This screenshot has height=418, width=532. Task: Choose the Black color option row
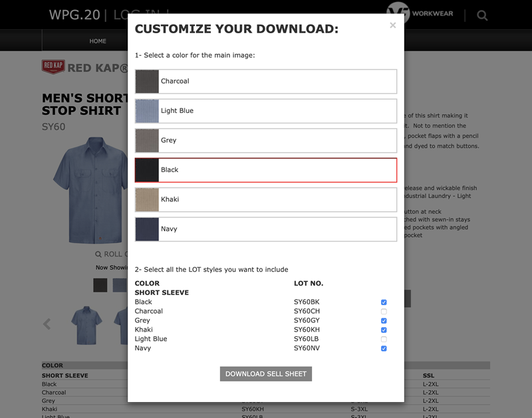[266, 170]
